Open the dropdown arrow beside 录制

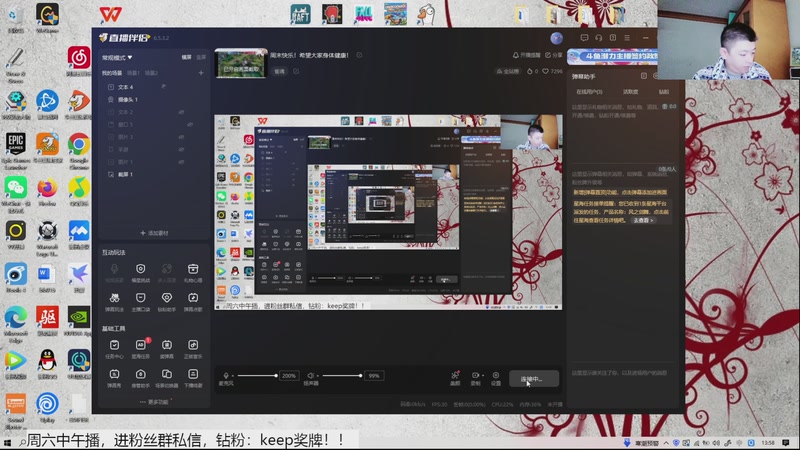[483, 376]
